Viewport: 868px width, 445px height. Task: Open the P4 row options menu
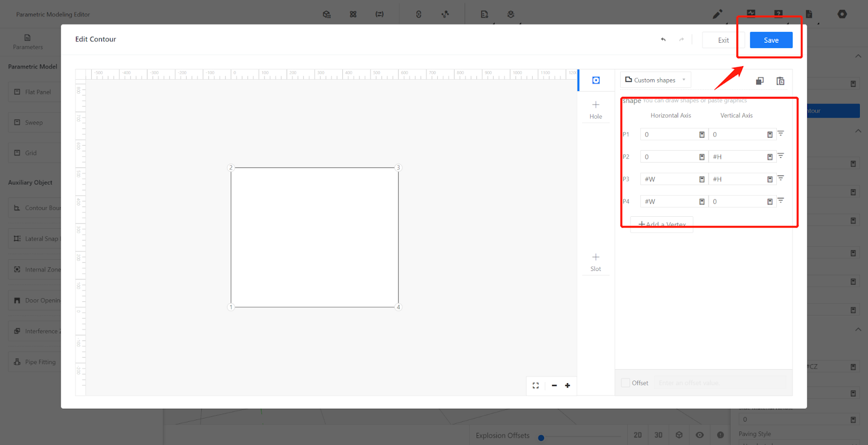tap(781, 201)
